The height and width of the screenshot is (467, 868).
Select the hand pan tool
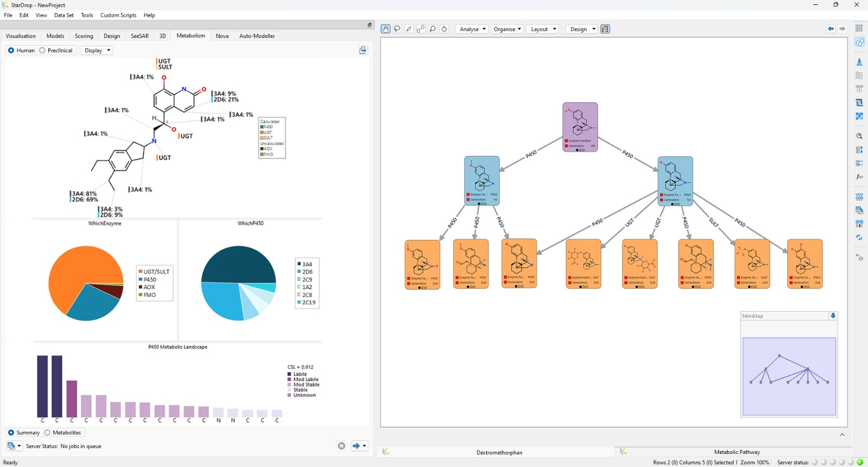point(385,29)
